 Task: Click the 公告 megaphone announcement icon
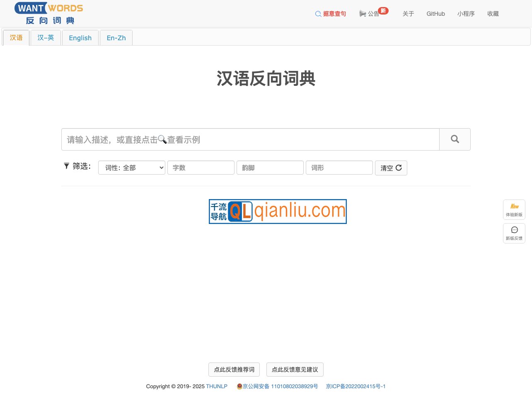363,14
